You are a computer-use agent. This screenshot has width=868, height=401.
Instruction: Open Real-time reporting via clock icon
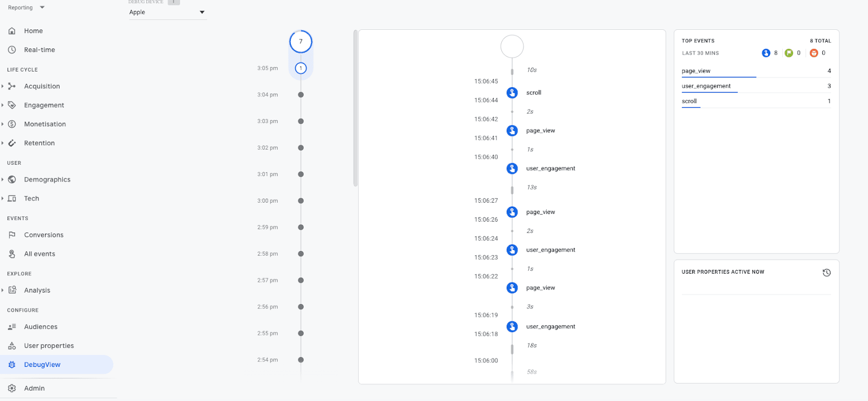[x=12, y=49]
